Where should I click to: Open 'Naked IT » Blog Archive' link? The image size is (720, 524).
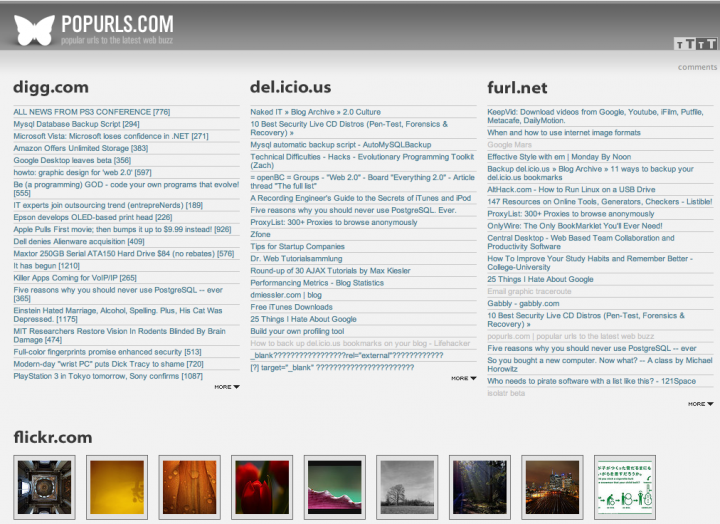tap(315, 112)
